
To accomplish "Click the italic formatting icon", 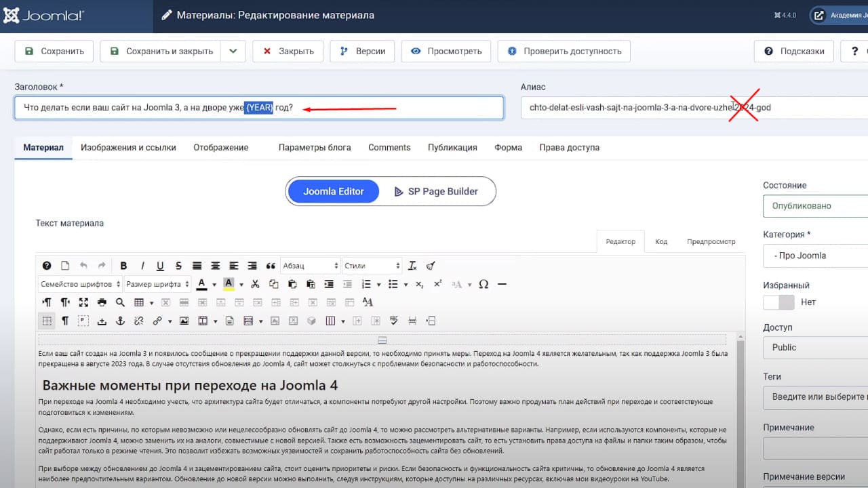I will pos(142,266).
